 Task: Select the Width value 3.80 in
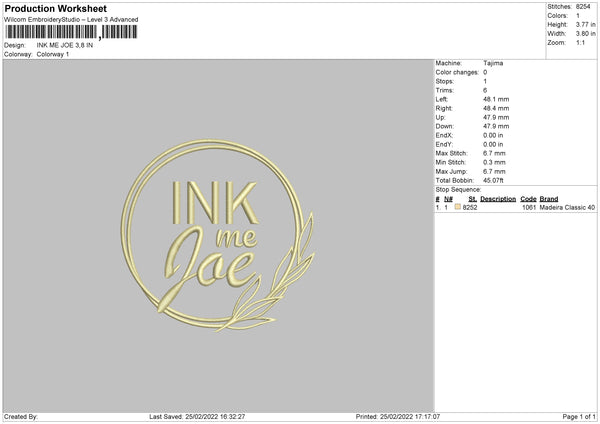pyautogui.click(x=585, y=34)
